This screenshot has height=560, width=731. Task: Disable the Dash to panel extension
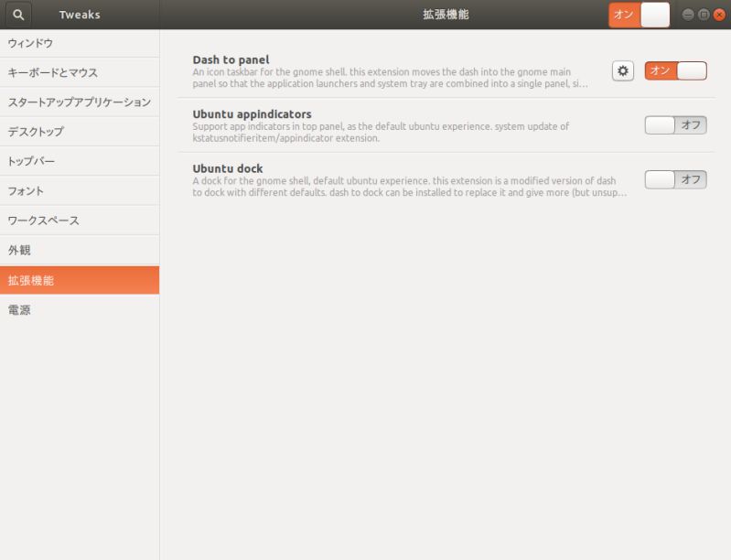(675, 70)
